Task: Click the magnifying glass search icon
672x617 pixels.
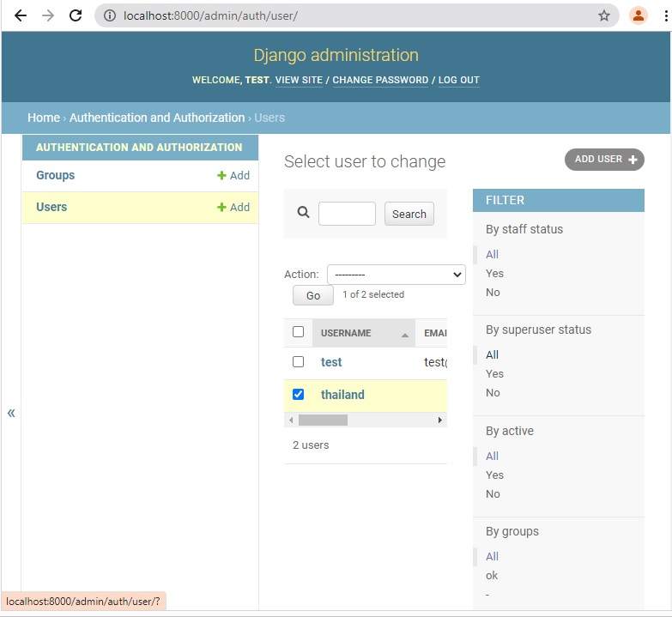Action: tap(303, 213)
